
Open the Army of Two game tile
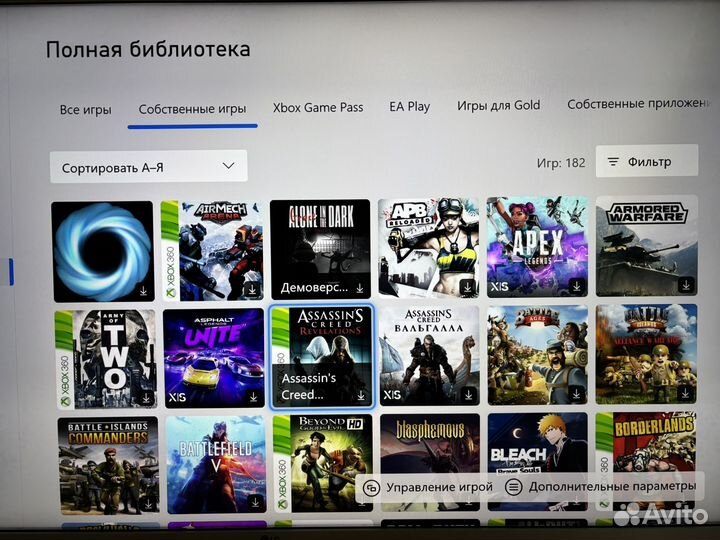(x=106, y=360)
